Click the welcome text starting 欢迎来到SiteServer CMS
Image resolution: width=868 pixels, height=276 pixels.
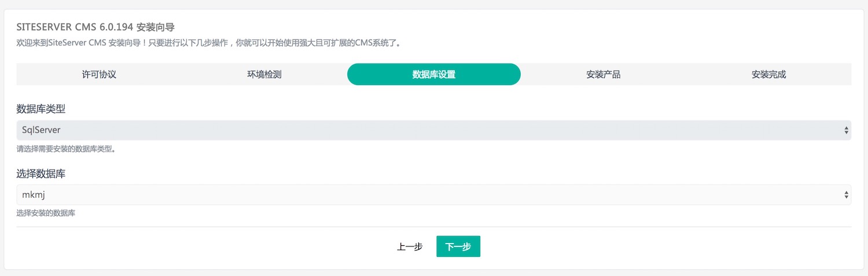coord(208,43)
